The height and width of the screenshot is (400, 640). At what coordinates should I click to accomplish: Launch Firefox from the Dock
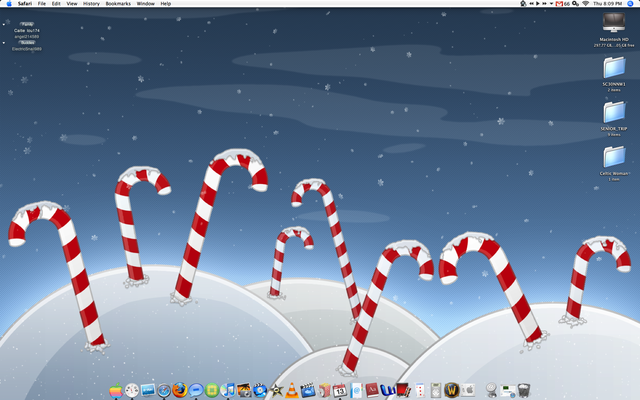[x=180, y=390]
